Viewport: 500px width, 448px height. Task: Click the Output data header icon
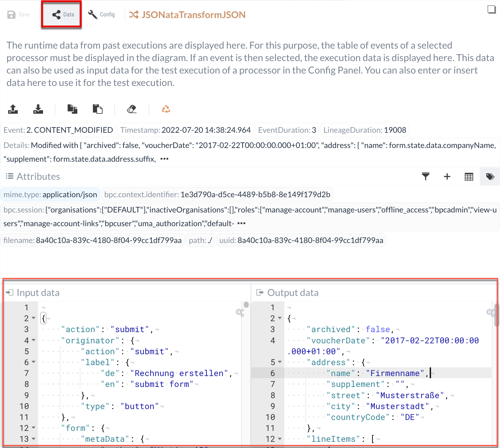coord(260,293)
